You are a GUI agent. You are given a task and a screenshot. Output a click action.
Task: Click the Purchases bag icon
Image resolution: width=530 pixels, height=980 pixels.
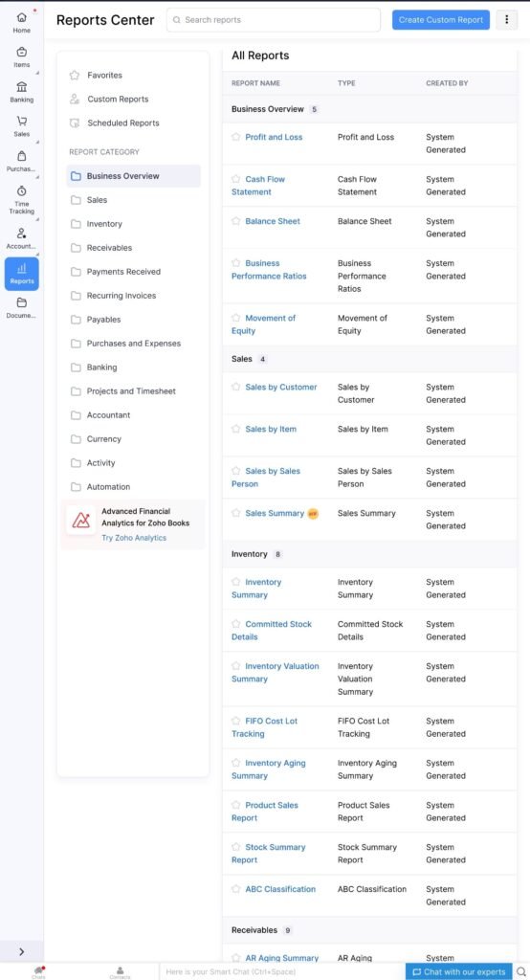tap(21, 156)
